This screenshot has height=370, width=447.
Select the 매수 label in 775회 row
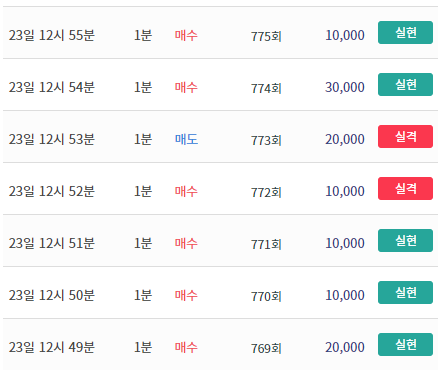point(186,35)
